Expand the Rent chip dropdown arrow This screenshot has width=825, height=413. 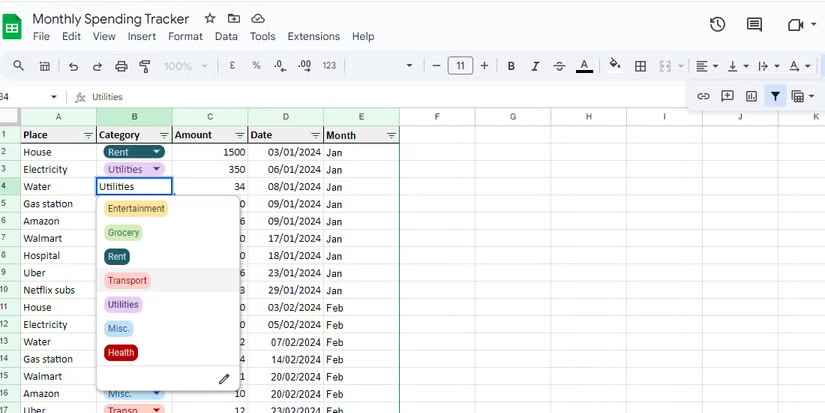tap(157, 152)
